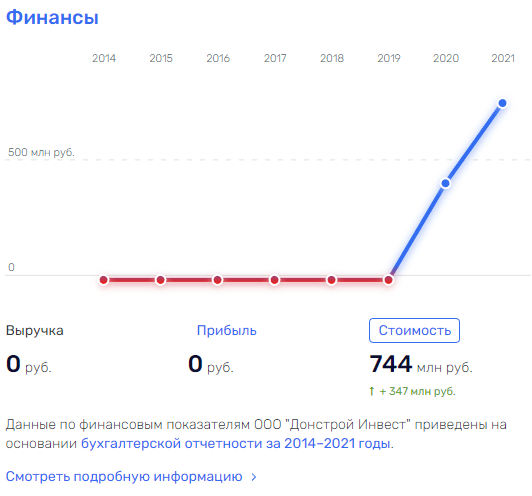Select the 2018 red data point

(331, 280)
